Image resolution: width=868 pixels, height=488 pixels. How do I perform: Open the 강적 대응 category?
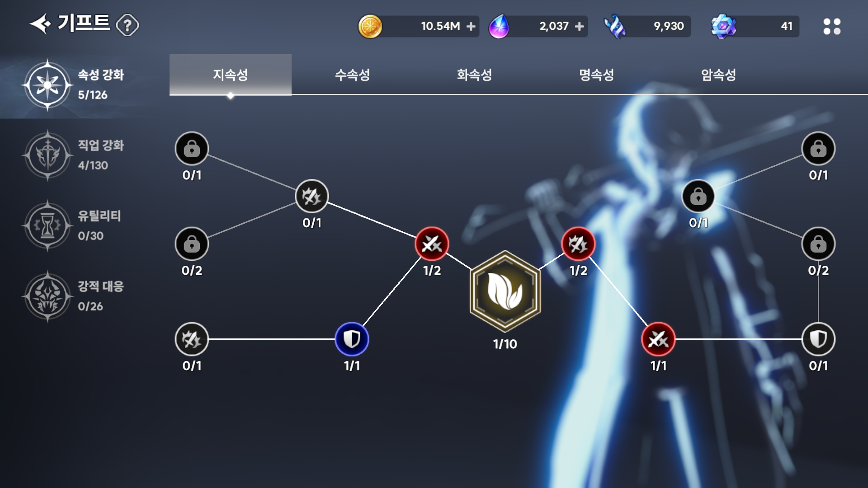coord(75,296)
